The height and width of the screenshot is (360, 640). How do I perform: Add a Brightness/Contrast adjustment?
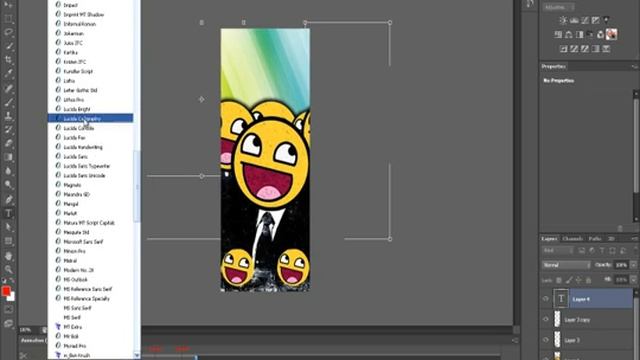pyautogui.click(x=563, y=20)
